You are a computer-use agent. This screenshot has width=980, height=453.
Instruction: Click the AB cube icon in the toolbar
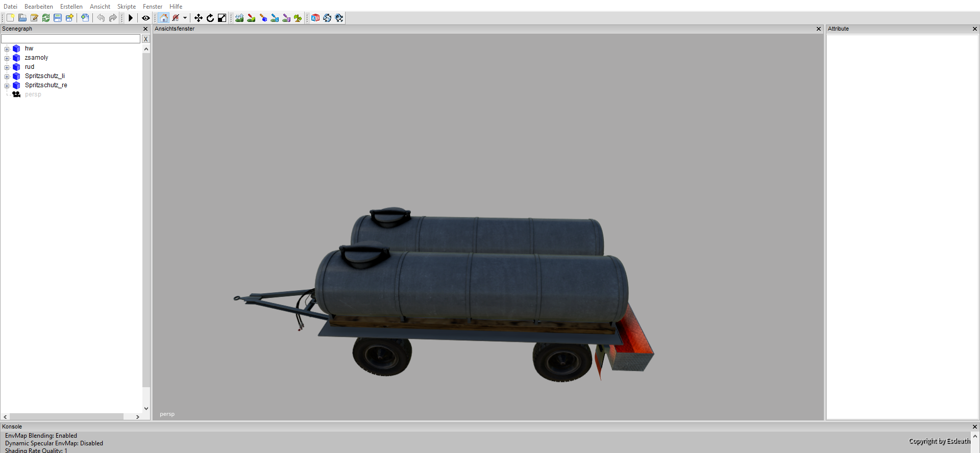(x=315, y=18)
